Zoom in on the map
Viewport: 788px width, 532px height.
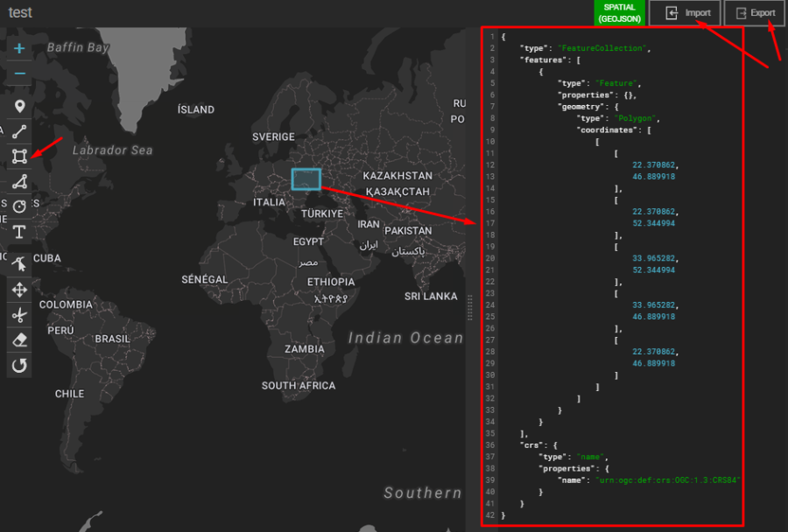(18, 48)
